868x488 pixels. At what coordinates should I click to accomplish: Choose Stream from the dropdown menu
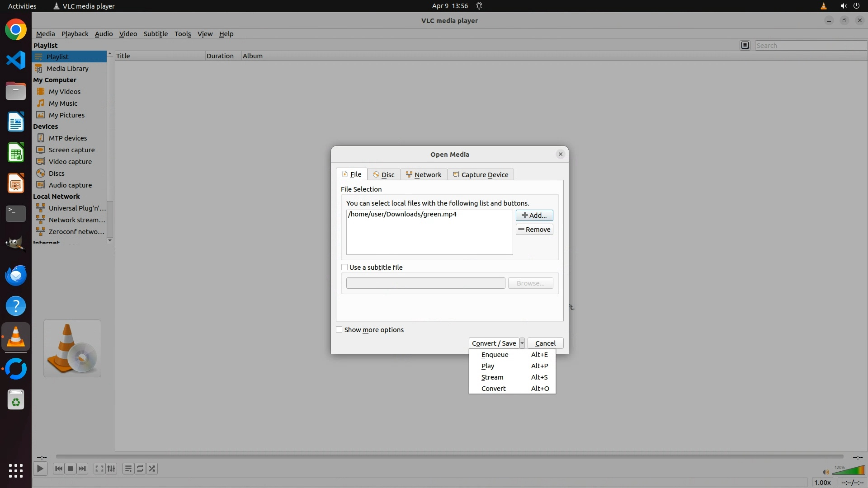coord(492,377)
